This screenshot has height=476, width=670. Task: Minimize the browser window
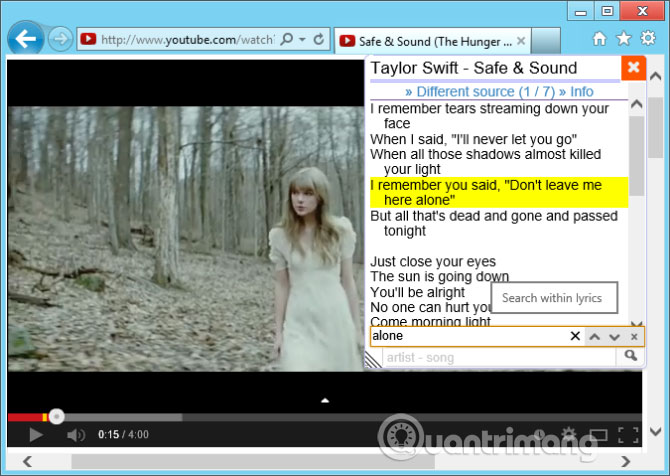tap(581, 12)
